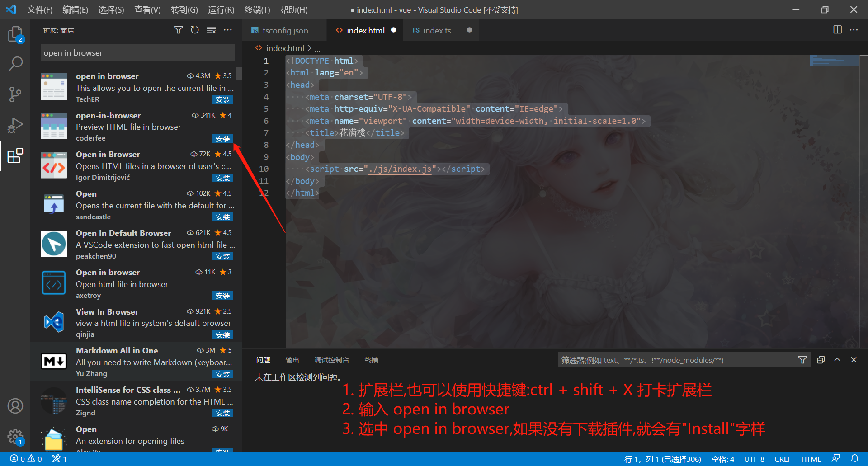Open the Source Control view

(x=15, y=94)
